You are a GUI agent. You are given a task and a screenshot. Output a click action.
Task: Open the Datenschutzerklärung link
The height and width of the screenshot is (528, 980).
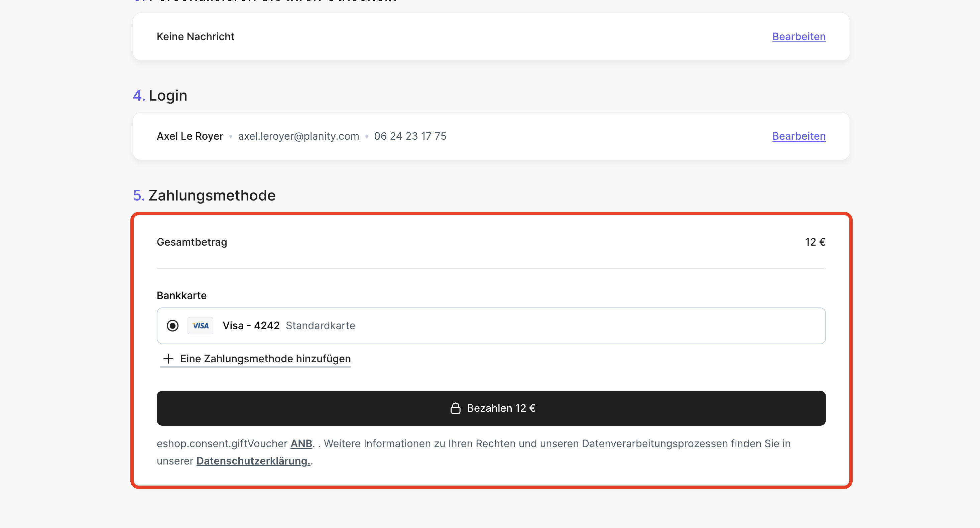pyautogui.click(x=253, y=461)
